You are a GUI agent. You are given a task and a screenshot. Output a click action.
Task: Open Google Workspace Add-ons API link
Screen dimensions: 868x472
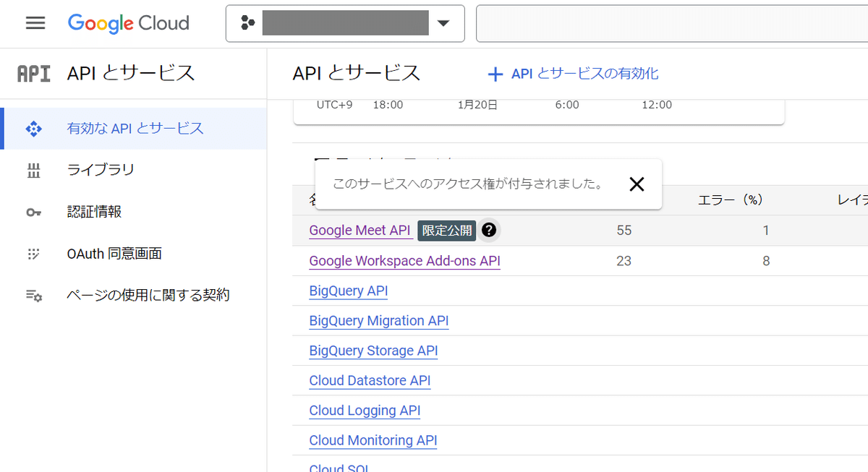coord(404,261)
